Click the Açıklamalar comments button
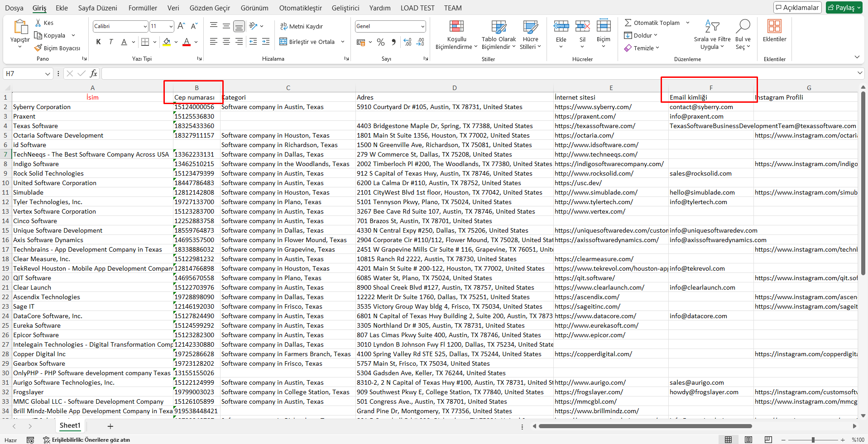The image size is (868, 444). coord(797,8)
